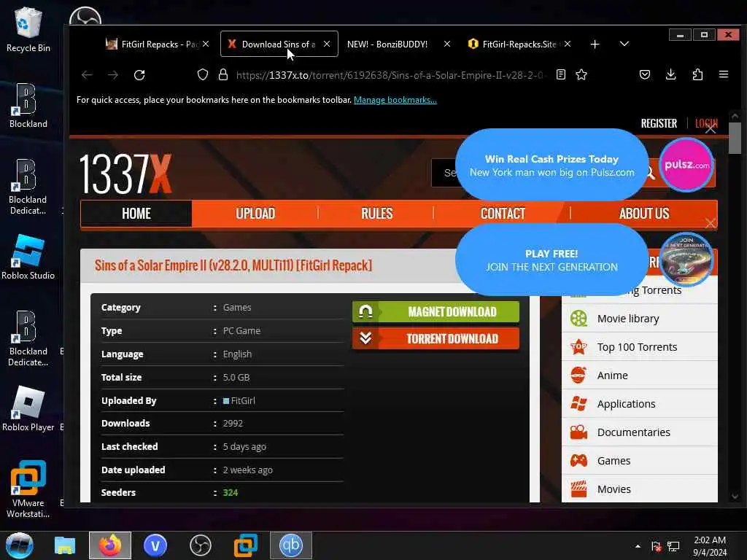The height and width of the screenshot is (560, 747).
Task: Open Manage bookmarks link
Action: point(395,100)
